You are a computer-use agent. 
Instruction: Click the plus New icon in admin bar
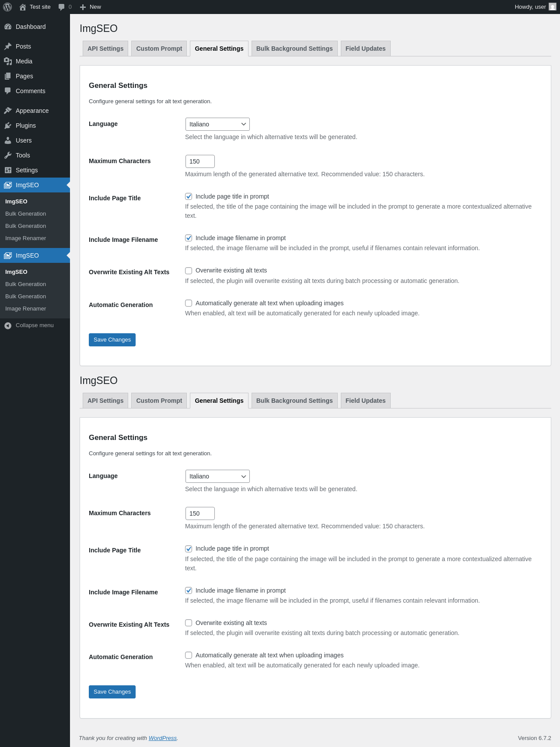(x=83, y=7)
